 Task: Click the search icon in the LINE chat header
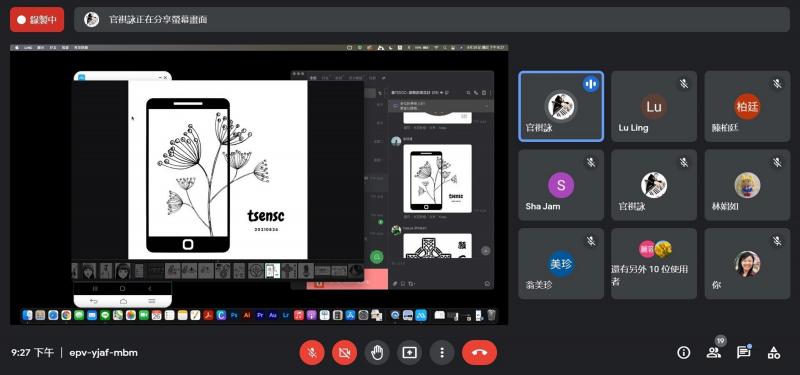click(x=468, y=92)
